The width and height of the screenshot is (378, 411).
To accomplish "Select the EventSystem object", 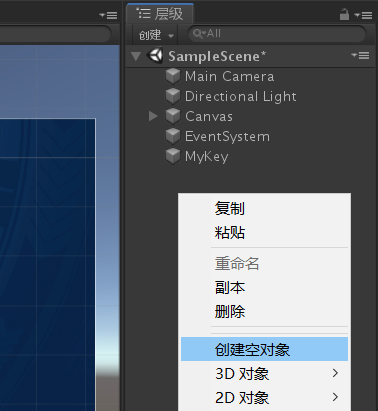I will (x=227, y=137).
